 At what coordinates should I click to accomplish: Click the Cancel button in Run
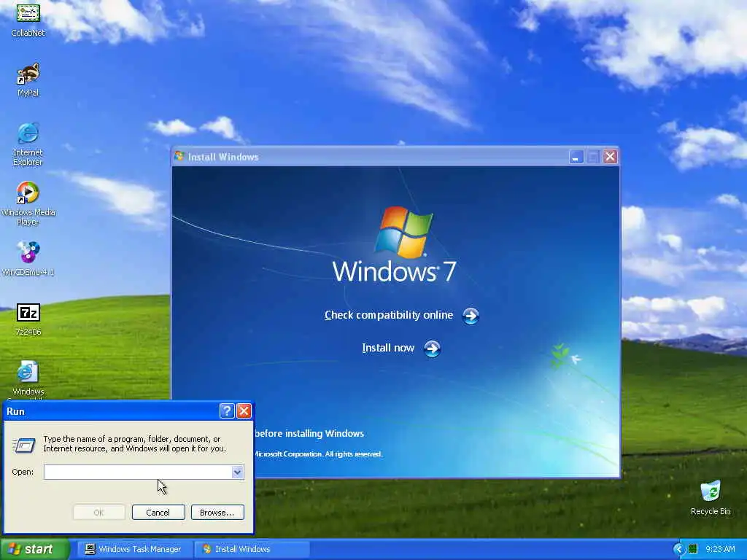158,513
